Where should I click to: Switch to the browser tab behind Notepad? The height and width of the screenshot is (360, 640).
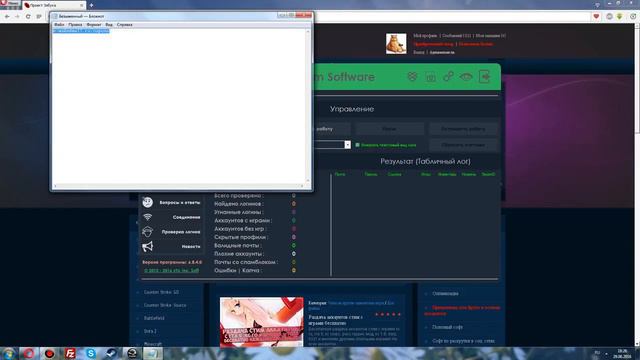pyautogui.click(x=53, y=5)
